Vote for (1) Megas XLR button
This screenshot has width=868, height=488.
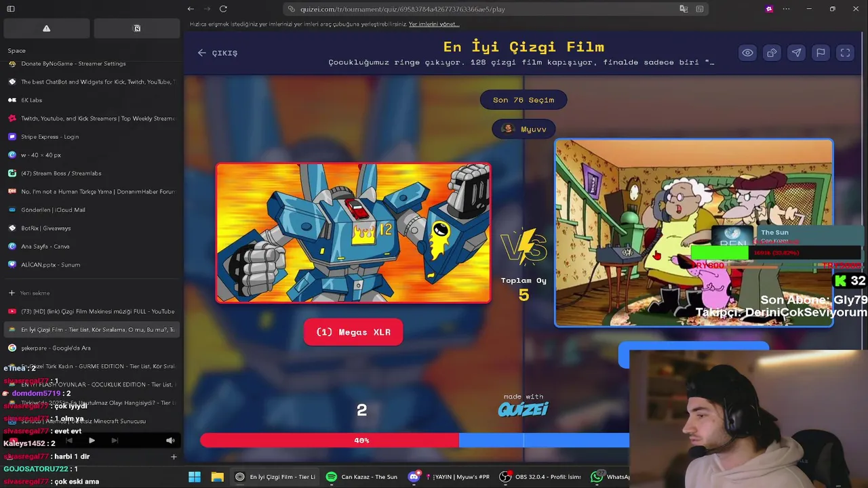coord(353,332)
